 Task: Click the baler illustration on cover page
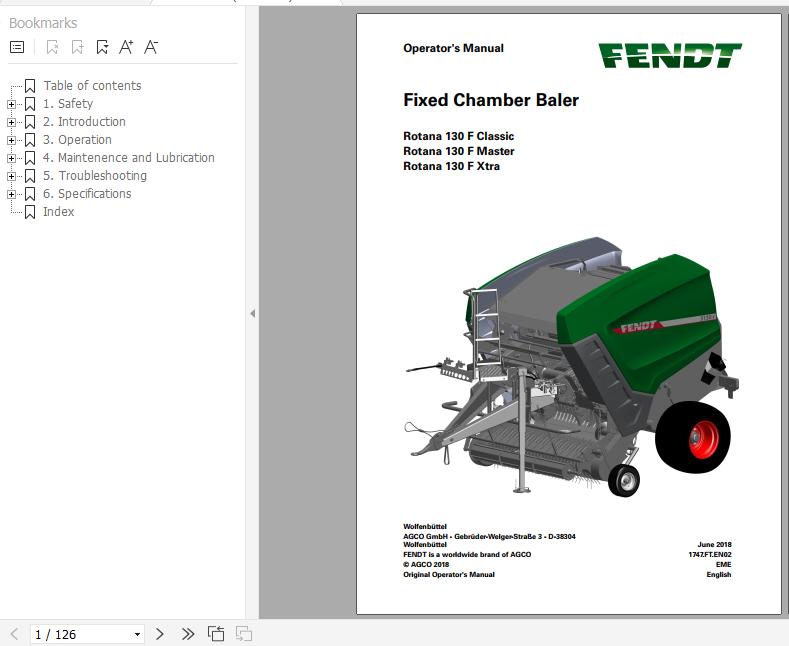point(572,367)
